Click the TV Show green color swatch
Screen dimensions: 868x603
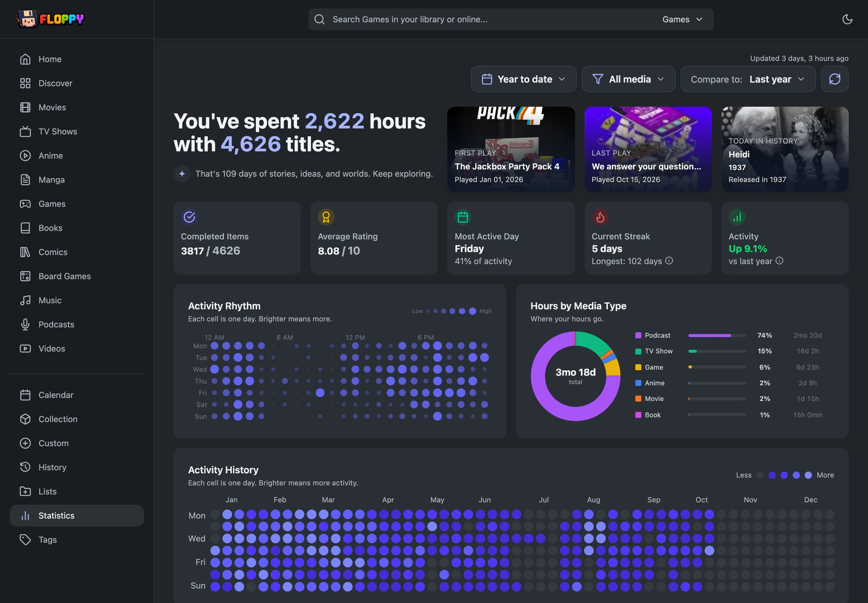tap(639, 351)
